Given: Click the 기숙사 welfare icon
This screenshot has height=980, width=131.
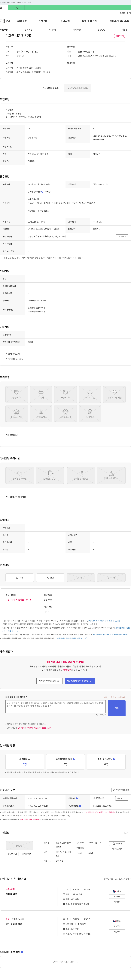Looking at the screenshot, I should [x=41, y=394].
